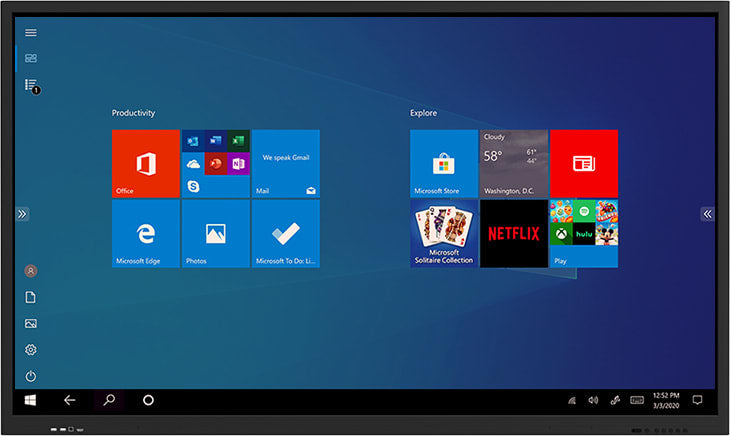Open the Office tile
The image size is (730, 436).
[x=146, y=163]
